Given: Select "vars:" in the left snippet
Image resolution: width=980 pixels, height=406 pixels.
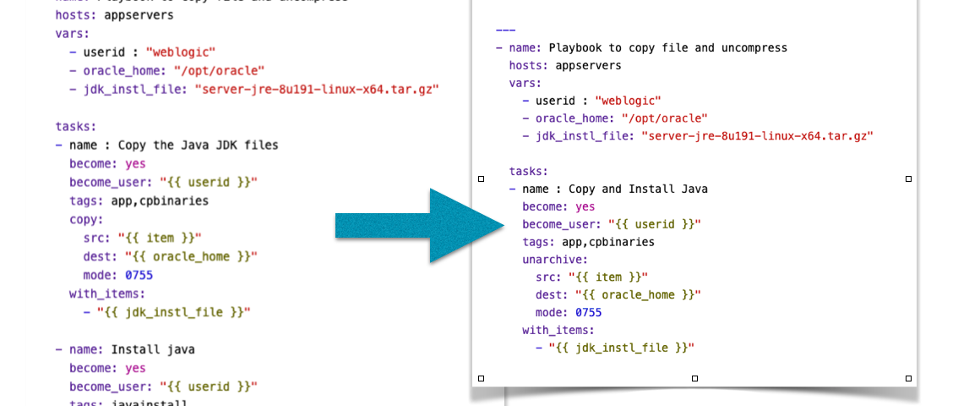Looking at the screenshot, I should (x=73, y=34).
